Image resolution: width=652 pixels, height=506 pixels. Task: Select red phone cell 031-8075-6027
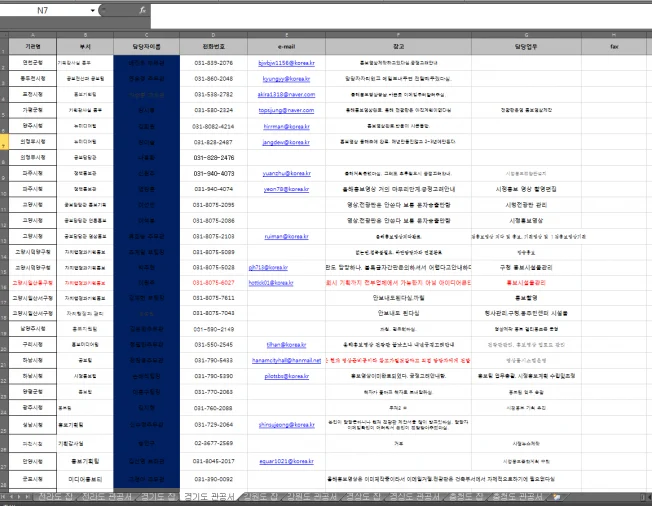point(214,283)
